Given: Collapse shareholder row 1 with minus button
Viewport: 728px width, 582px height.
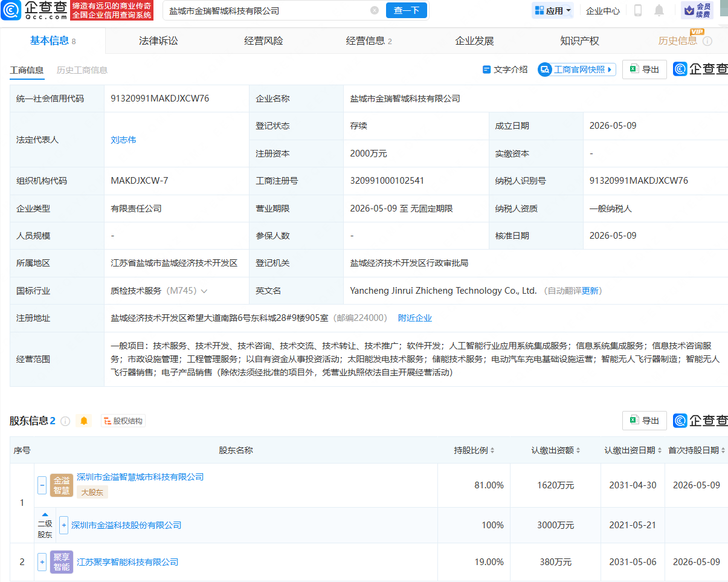Looking at the screenshot, I should click(x=42, y=485).
